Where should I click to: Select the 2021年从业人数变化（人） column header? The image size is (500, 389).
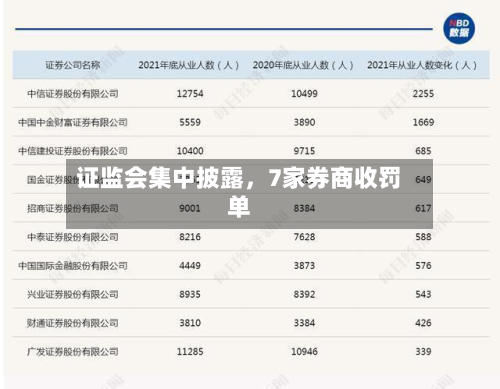click(422, 65)
